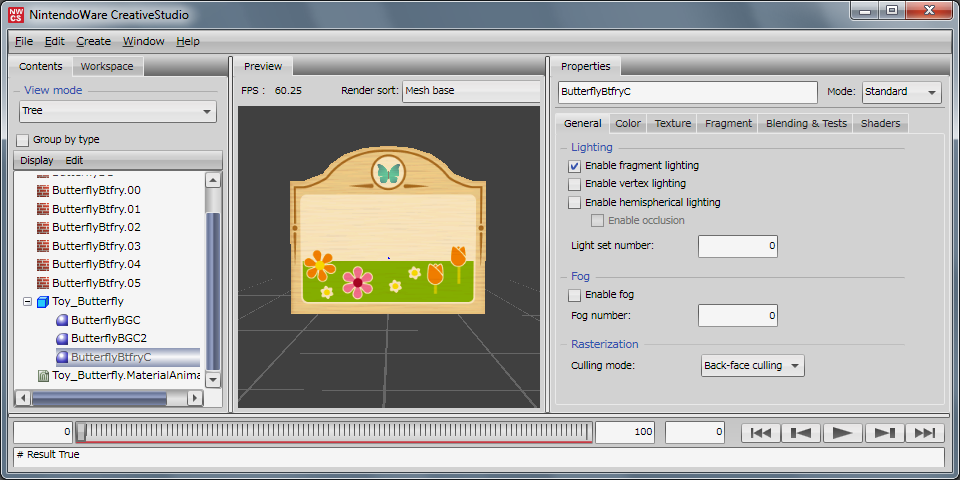Jump to first frame of animation
The height and width of the screenshot is (480, 960).
click(x=761, y=432)
